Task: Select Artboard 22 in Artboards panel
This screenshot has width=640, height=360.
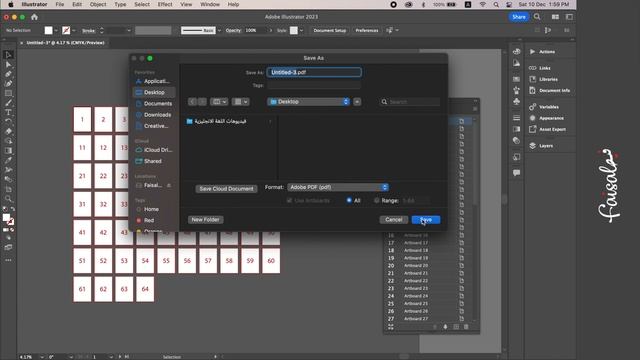Action: click(x=429, y=281)
